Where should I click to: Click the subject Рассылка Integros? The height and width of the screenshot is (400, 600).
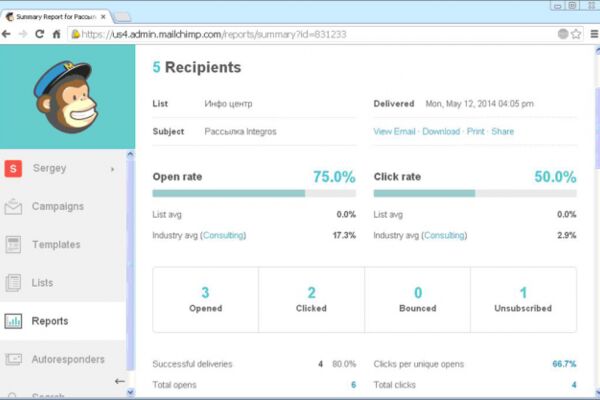click(x=240, y=132)
